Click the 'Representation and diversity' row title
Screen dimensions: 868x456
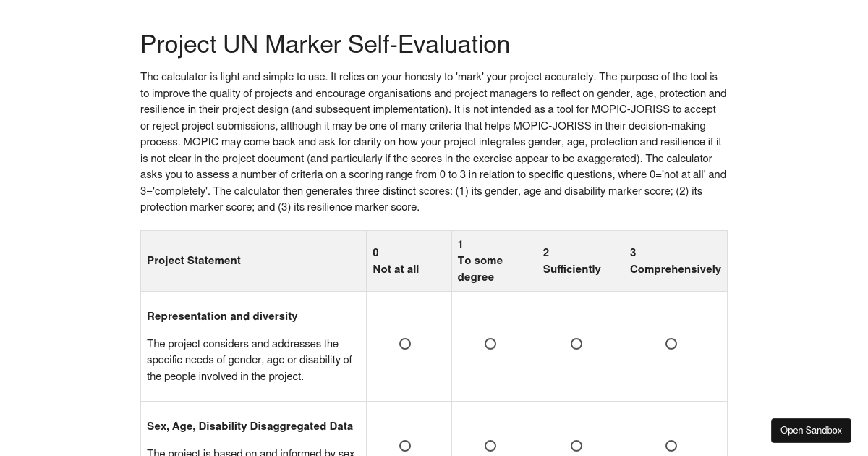point(222,316)
